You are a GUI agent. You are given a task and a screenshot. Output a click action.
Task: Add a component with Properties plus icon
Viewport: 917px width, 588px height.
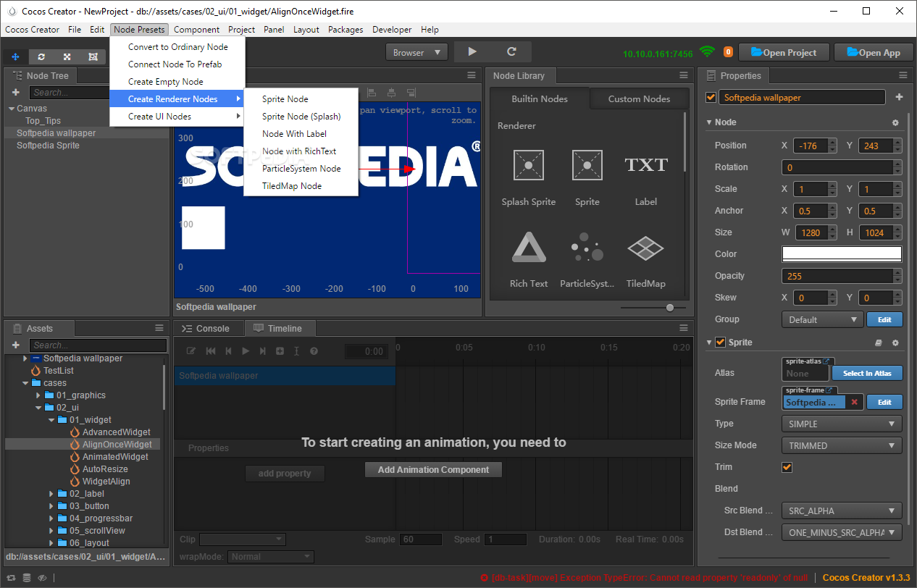click(899, 97)
